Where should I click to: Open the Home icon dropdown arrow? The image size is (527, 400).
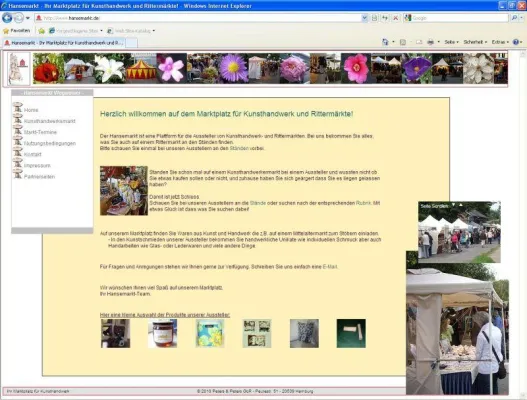(x=393, y=42)
